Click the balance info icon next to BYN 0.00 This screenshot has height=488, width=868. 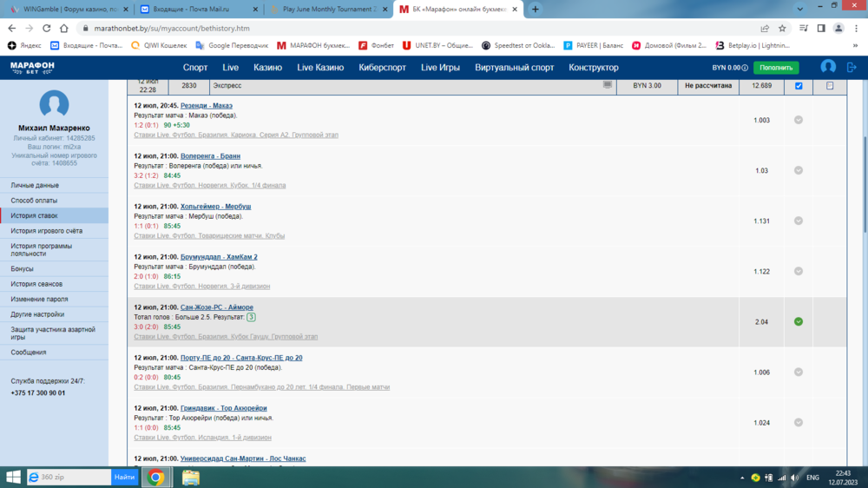tap(745, 68)
